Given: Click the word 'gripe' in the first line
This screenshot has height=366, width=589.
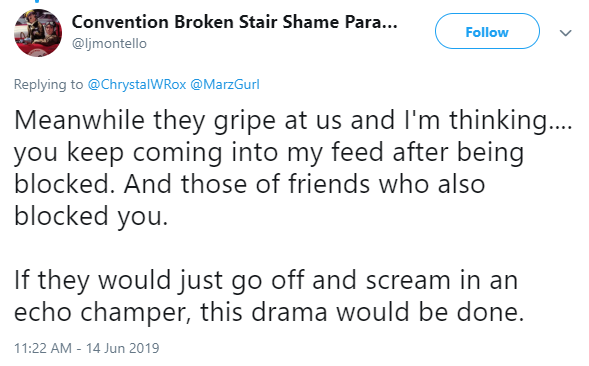Looking at the screenshot, I should point(245,122).
